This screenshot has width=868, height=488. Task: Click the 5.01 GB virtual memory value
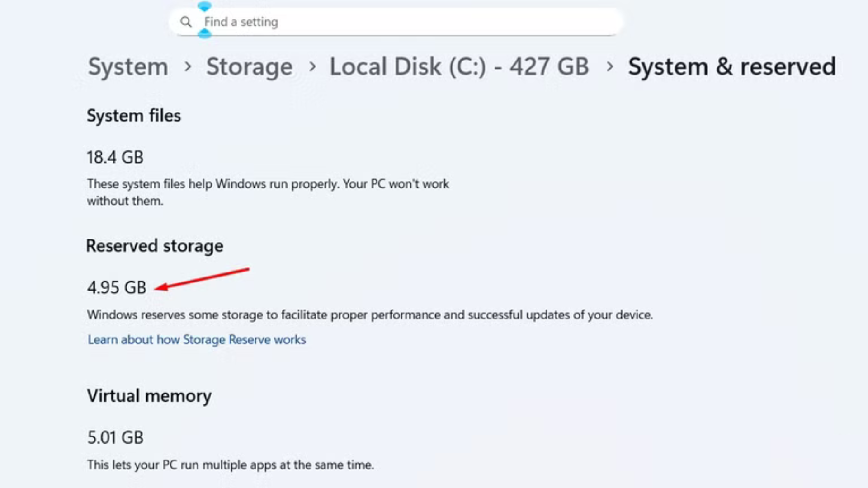pyautogui.click(x=115, y=437)
